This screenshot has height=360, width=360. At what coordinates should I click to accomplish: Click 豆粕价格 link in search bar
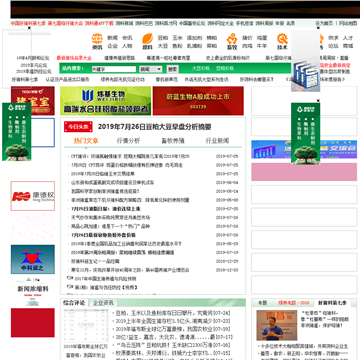pos(225,68)
